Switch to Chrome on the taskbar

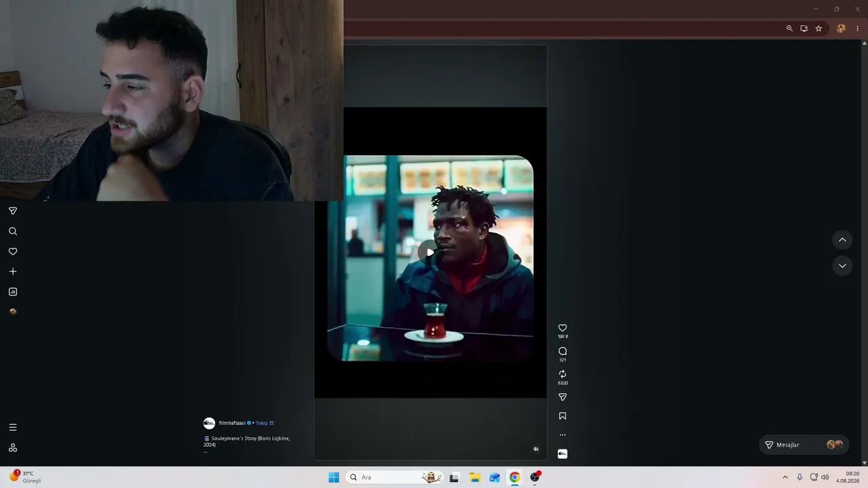coord(515,477)
